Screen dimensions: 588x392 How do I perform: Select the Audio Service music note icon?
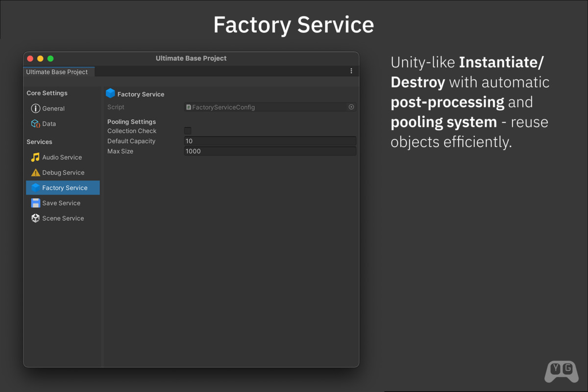35,157
